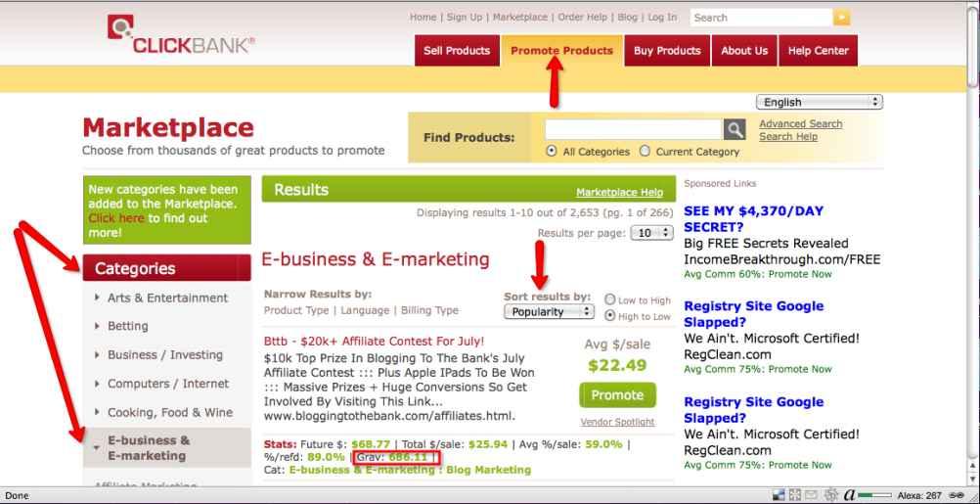This screenshot has height=504, width=980.
Task: Select the Current Category radio button
Action: (644, 152)
